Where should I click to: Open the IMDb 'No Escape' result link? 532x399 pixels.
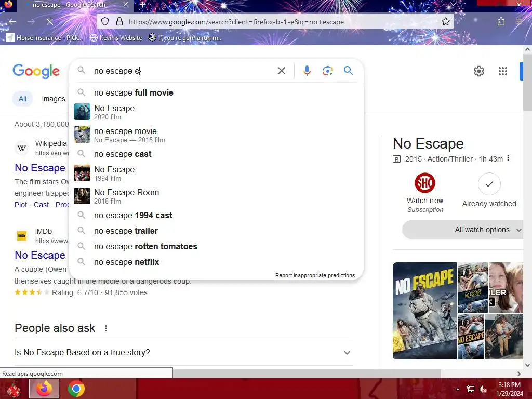tap(40, 255)
